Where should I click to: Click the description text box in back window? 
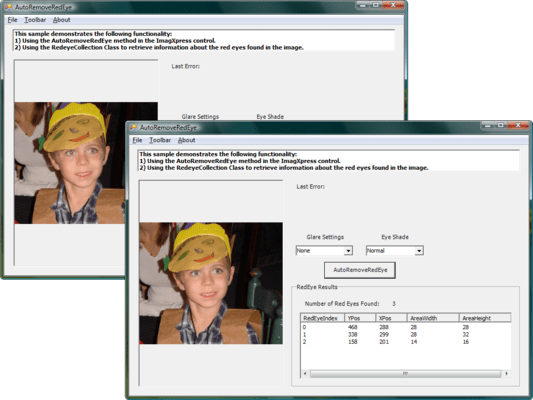click(204, 40)
